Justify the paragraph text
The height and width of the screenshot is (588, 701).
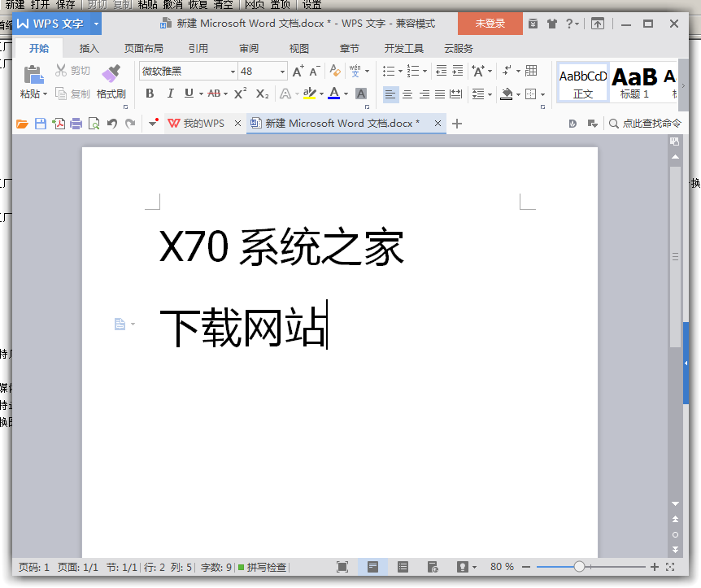[x=440, y=94]
